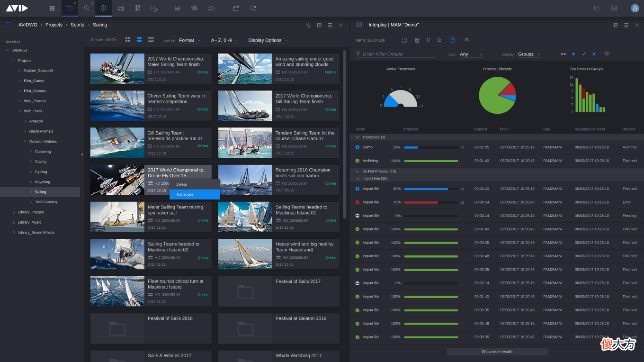Image resolution: width=644 pixels, height=362 pixels.
Task: Switch to list view
Action: (x=151, y=39)
